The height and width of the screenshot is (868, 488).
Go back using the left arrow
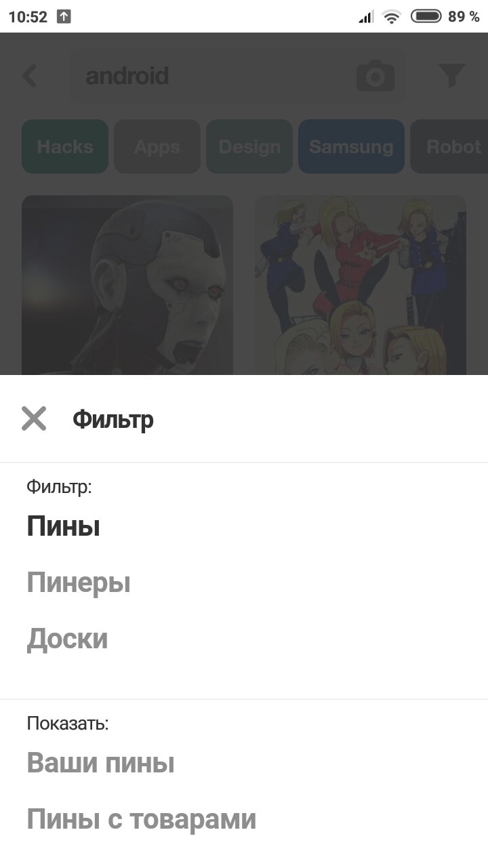[29, 76]
